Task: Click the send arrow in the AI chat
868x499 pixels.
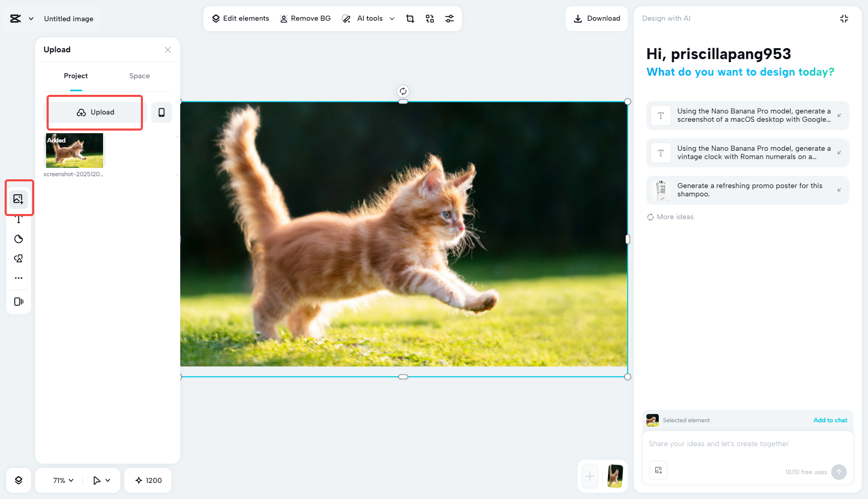Action: [838, 472]
